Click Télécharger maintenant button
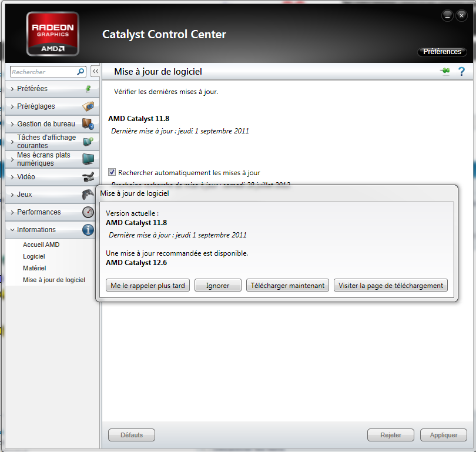476x452 pixels. [287, 286]
